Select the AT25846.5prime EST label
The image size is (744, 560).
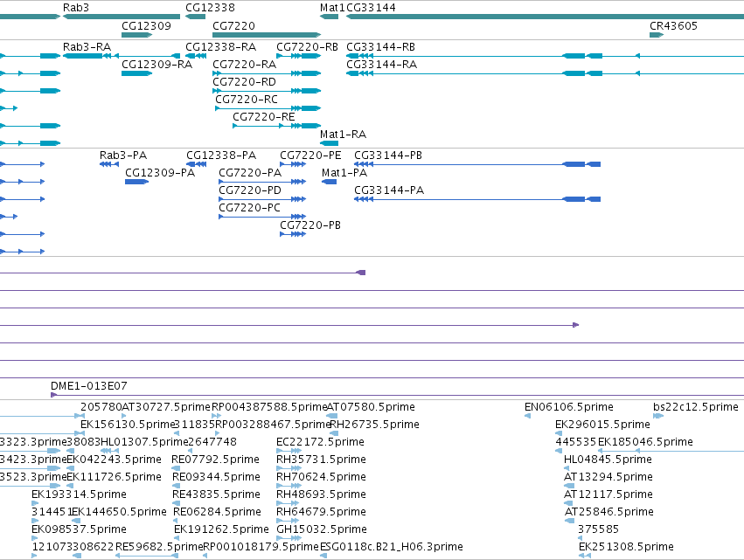tap(609, 512)
